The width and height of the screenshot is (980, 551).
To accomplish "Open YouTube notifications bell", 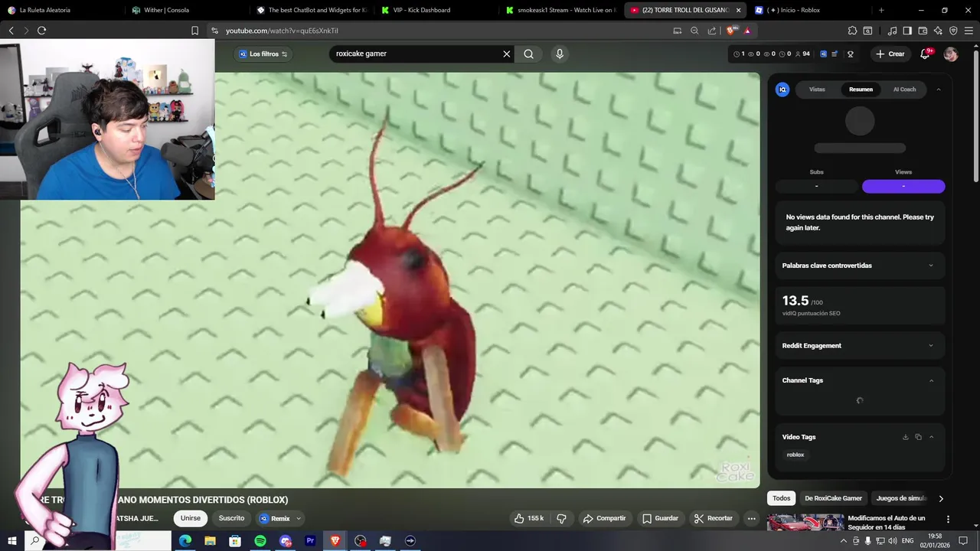I will [926, 54].
